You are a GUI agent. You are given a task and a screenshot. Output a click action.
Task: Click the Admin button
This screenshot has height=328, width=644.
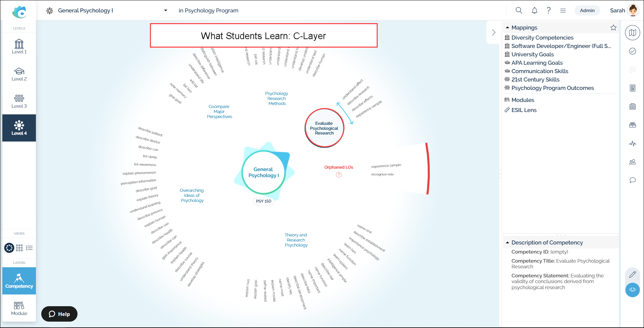coord(587,10)
